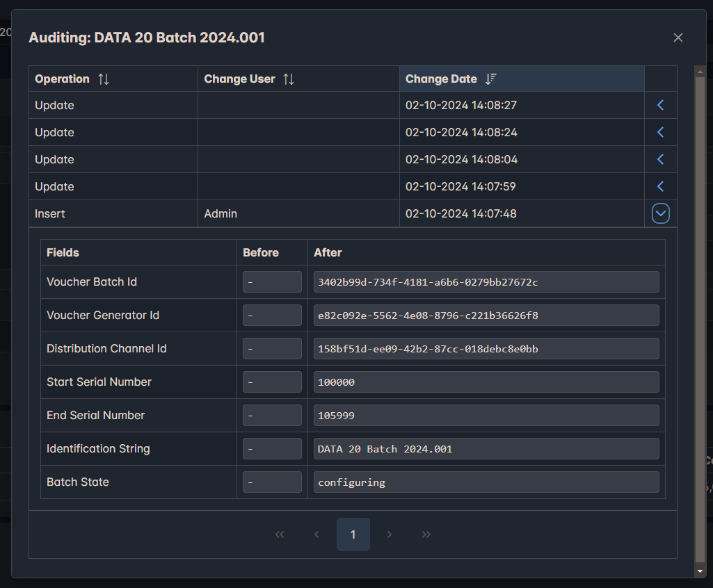Go to first page of results
This screenshot has height=588, width=713.
(280, 534)
